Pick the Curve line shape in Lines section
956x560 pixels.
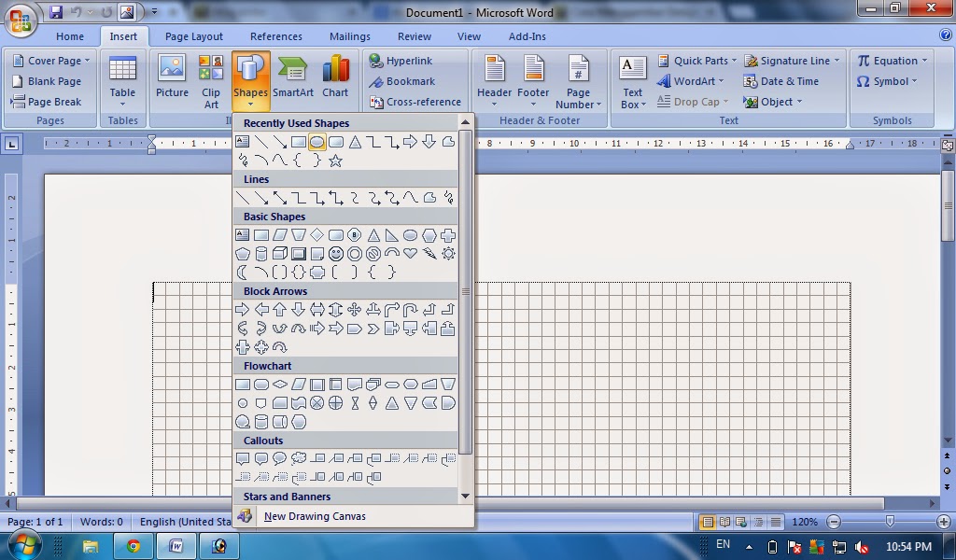(411, 198)
